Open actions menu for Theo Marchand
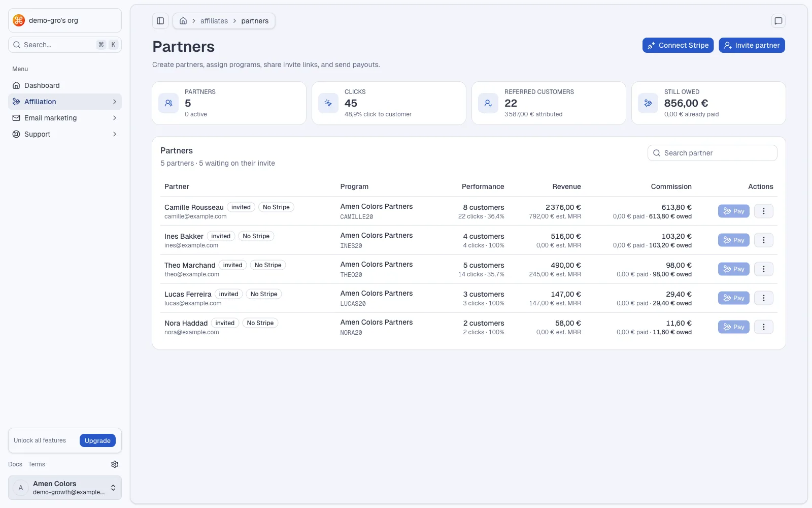 pos(764,269)
